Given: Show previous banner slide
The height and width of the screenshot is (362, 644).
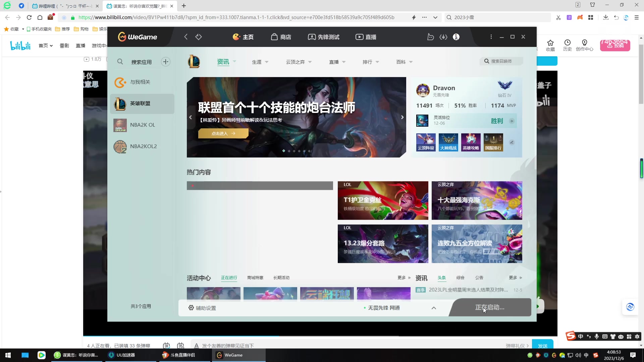Looking at the screenshot, I should (191, 117).
